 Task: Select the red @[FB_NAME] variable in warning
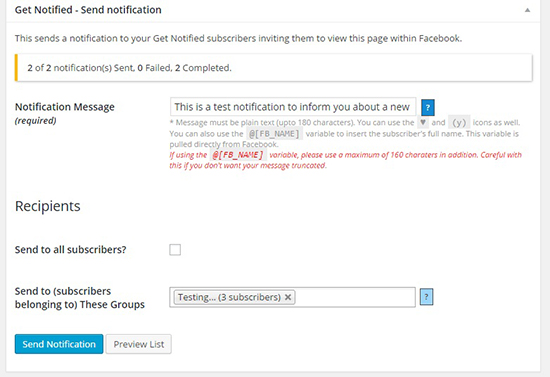click(238, 155)
